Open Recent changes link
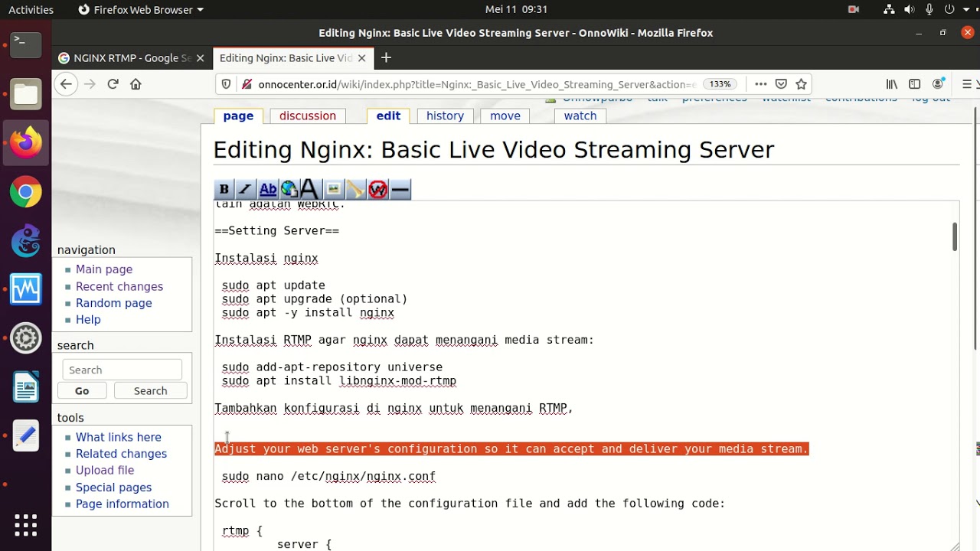 (x=119, y=286)
